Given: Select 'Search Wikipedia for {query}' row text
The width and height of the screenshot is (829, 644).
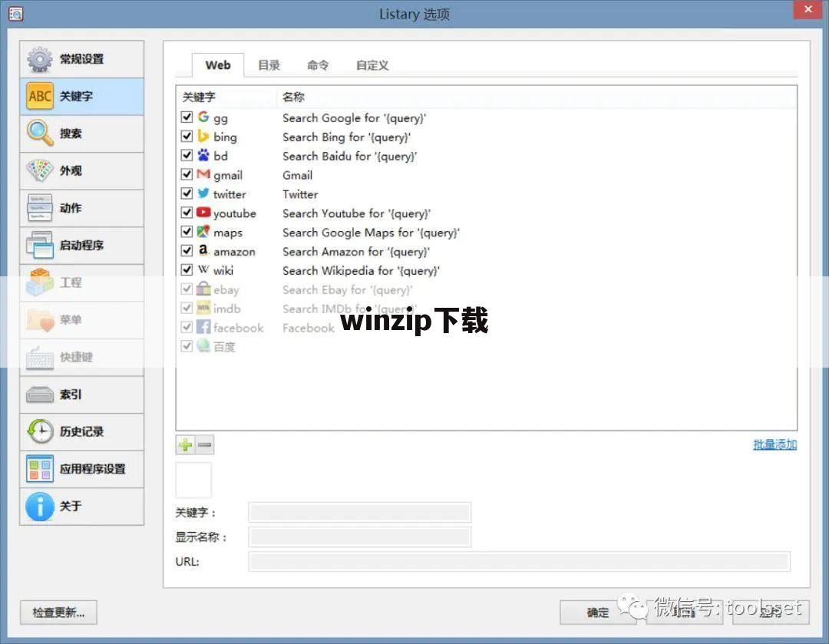Looking at the screenshot, I should click(361, 271).
